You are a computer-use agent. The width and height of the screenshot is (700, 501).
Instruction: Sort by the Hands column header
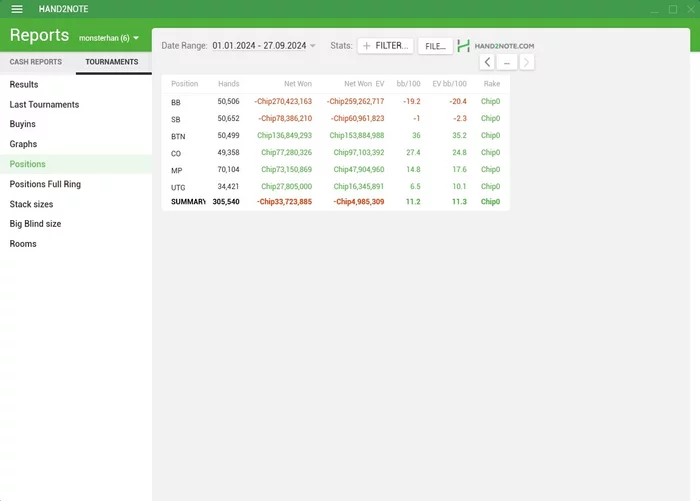pyautogui.click(x=229, y=84)
